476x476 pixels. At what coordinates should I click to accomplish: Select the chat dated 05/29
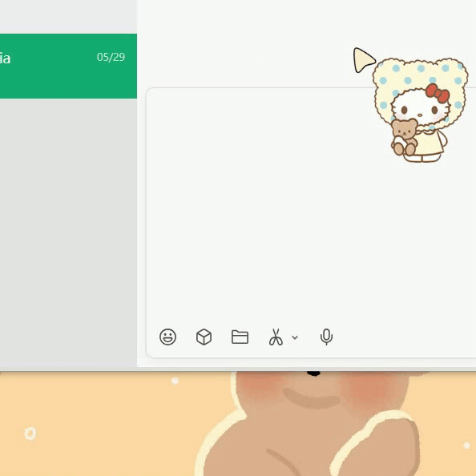[x=68, y=66]
